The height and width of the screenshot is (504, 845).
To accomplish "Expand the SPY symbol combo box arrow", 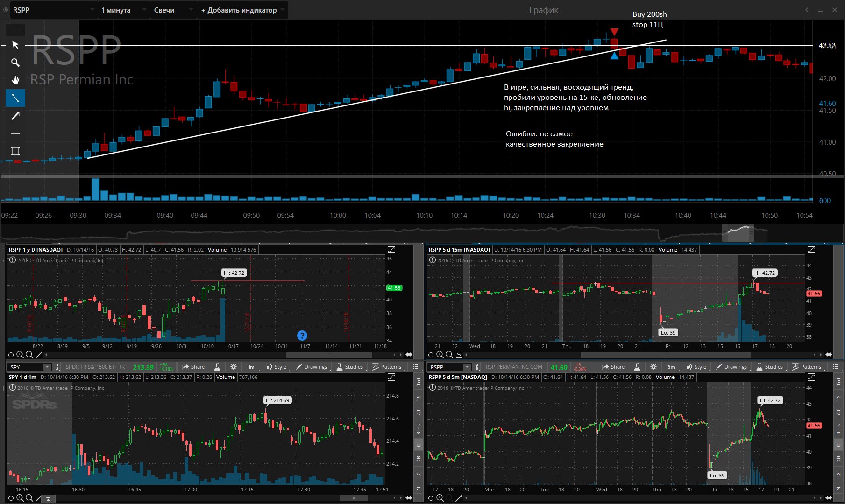I will pos(47,367).
